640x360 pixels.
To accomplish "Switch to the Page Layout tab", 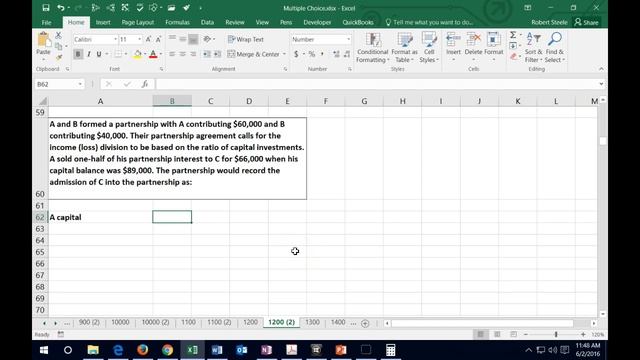I will coord(138,22).
